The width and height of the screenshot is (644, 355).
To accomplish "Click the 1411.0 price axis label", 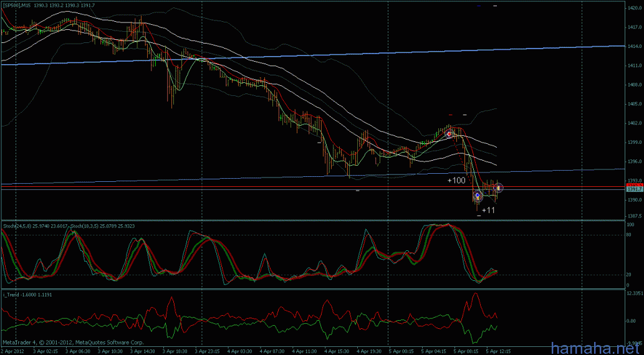I will click(x=634, y=65).
